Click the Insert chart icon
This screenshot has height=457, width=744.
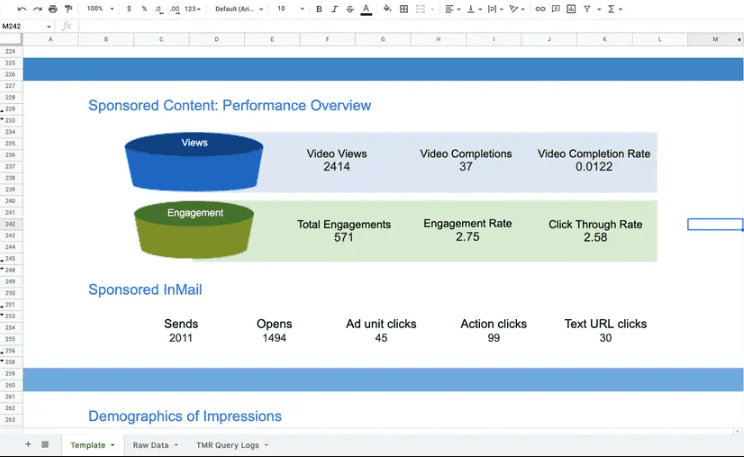coord(571,9)
